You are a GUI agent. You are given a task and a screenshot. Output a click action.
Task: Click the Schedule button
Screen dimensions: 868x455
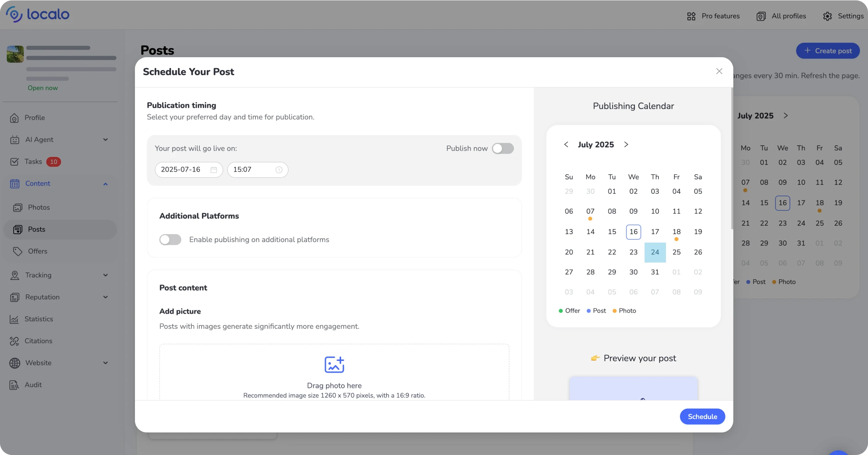[702, 417]
